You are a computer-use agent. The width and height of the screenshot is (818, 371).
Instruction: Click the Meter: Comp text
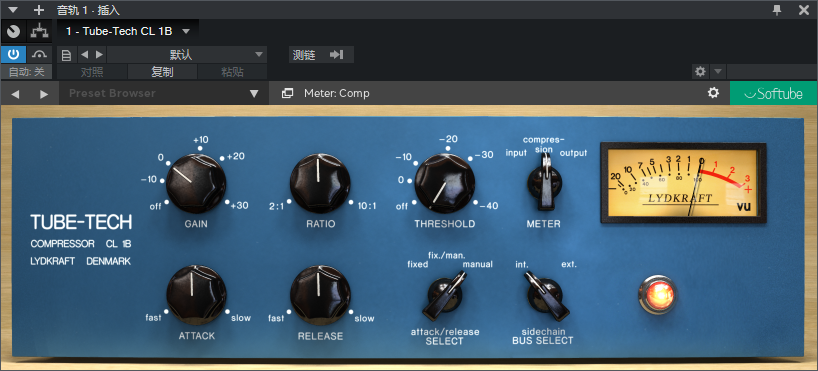point(336,93)
